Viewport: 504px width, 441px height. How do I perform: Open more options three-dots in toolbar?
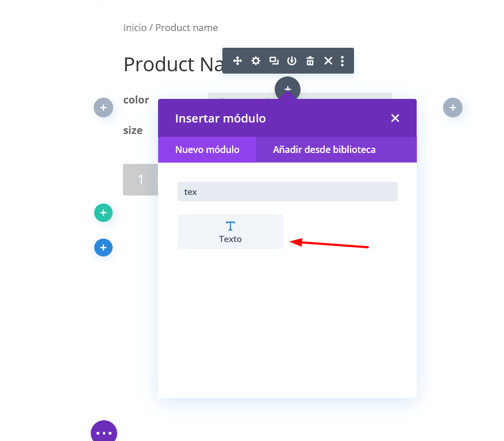point(343,61)
